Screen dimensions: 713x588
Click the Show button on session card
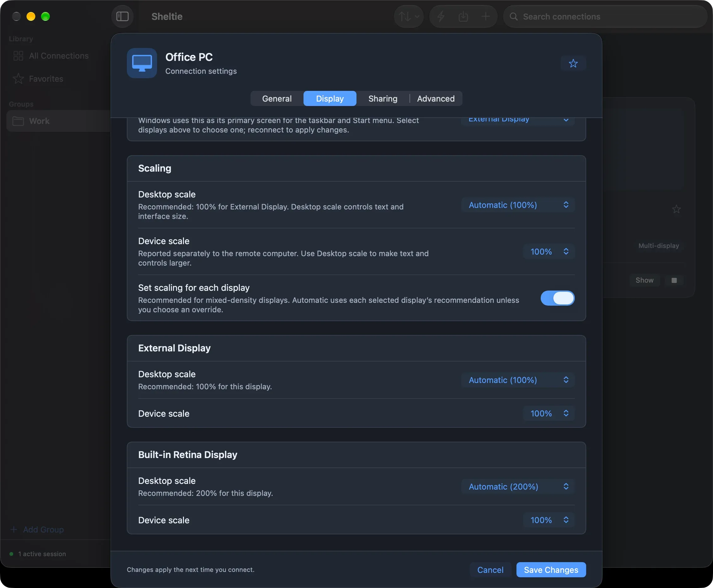point(645,280)
